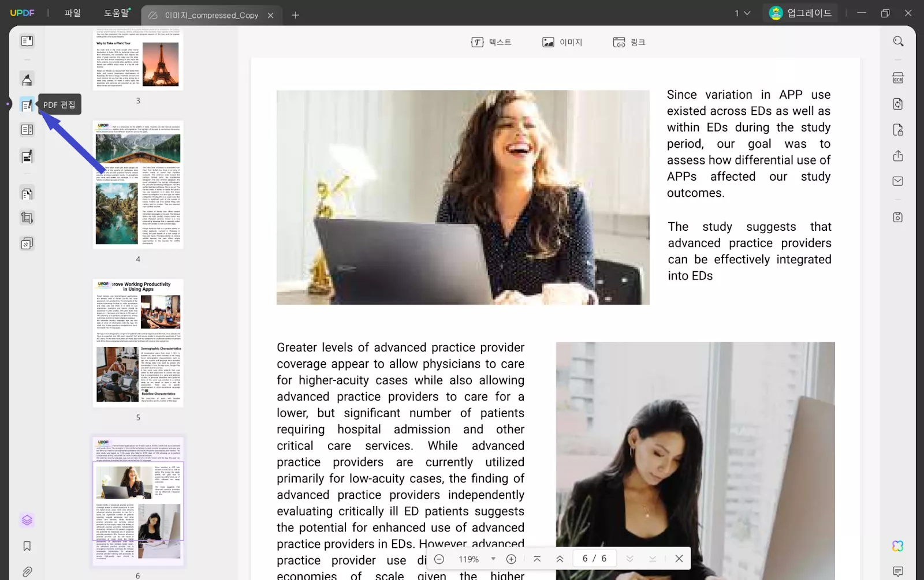Image resolution: width=924 pixels, height=580 pixels.
Task: Run the OCR recognition tool icon
Action: pyautogui.click(x=898, y=78)
